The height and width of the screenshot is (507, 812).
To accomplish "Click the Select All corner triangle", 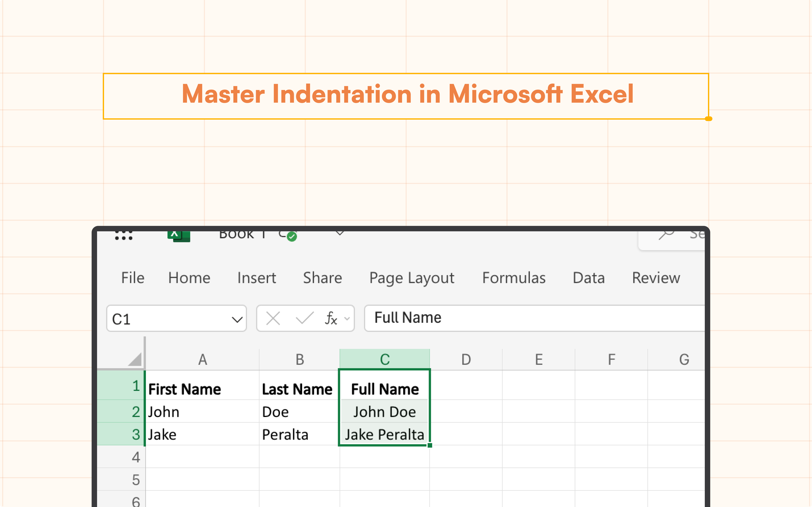I will pyautogui.click(x=135, y=359).
